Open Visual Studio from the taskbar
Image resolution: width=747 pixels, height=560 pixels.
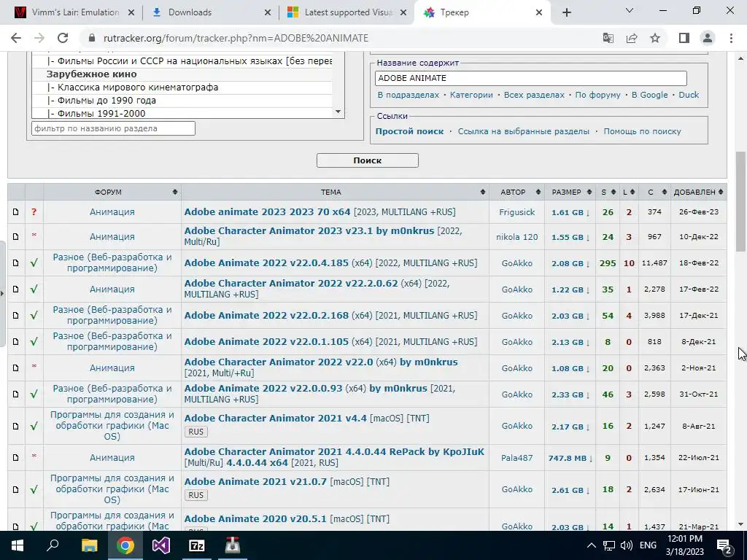coord(161,545)
